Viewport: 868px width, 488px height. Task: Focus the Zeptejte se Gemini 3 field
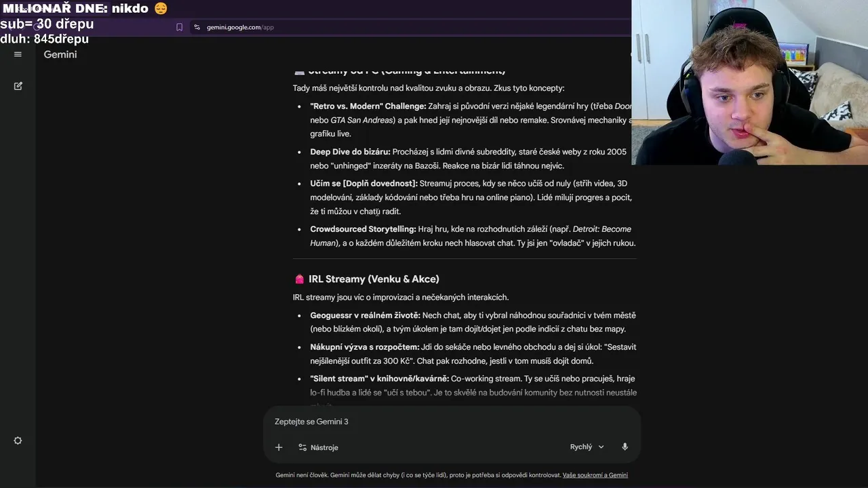pos(451,422)
